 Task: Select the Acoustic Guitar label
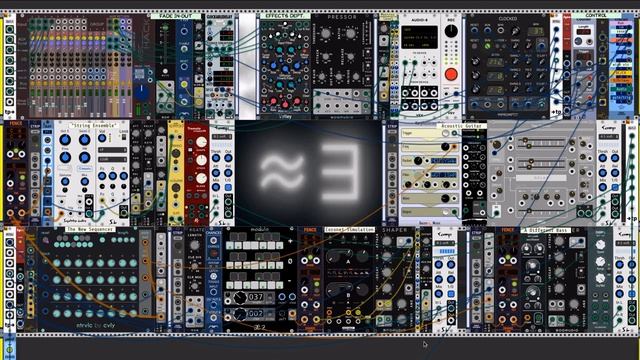tap(462, 126)
